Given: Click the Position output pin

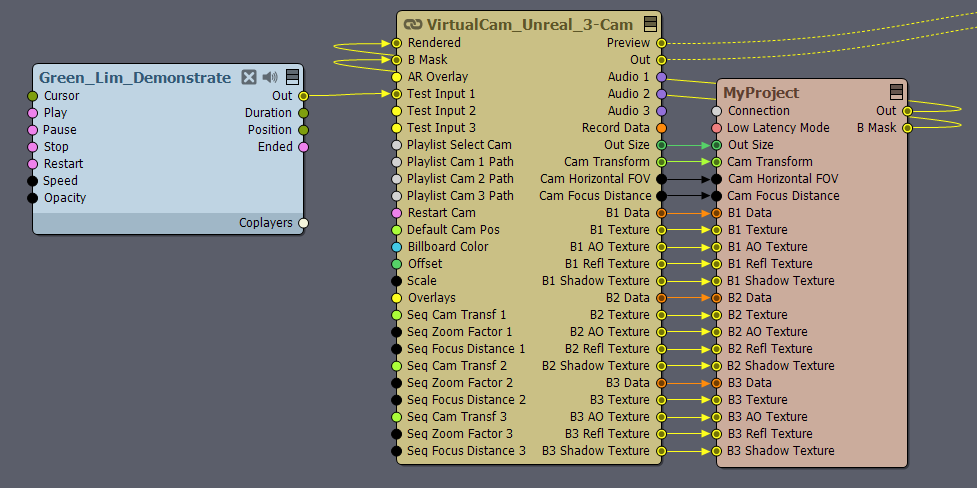Looking at the screenshot, I should pyautogui.click(x=303, y=130).
